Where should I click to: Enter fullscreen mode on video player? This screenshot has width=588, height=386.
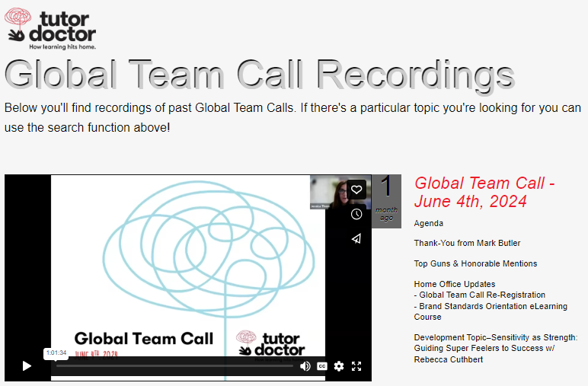(356, 366)
